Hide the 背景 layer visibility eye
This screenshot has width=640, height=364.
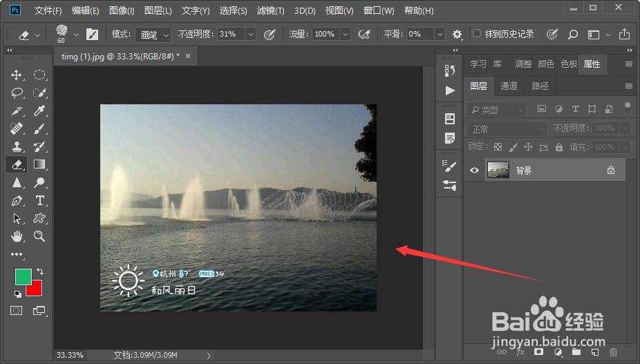(x=474, y=170)
